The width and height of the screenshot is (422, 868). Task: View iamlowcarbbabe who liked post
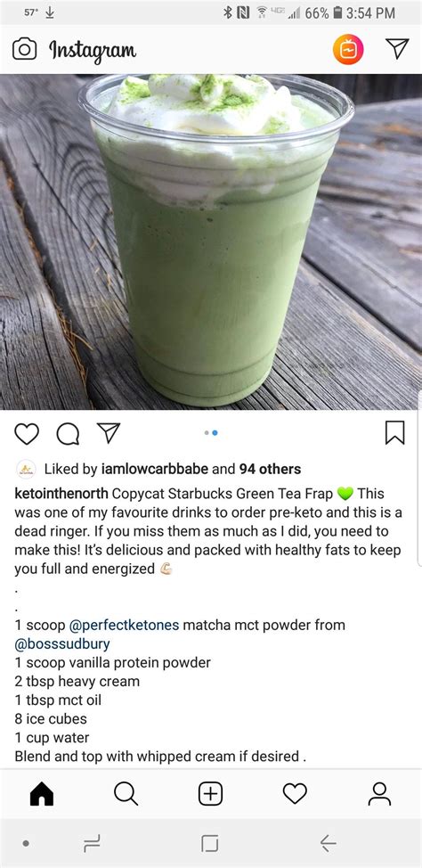coord(155,469)
